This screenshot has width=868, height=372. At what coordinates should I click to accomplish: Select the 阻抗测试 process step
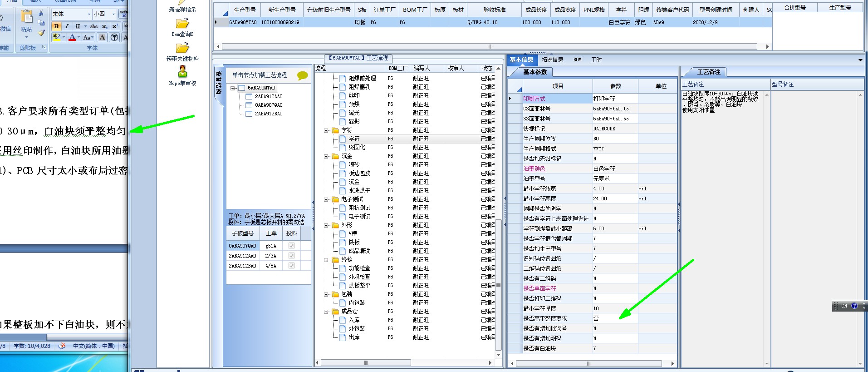pyautogui.click(x=359, y=208)
